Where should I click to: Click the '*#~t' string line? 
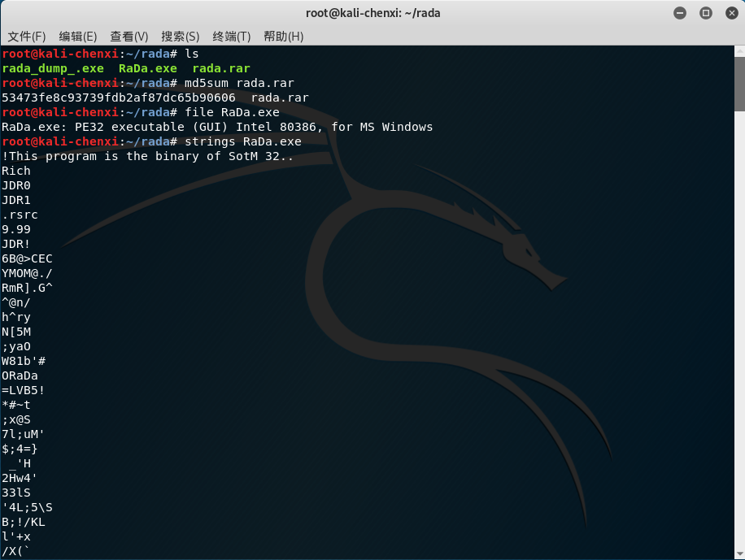click(16, 405)
